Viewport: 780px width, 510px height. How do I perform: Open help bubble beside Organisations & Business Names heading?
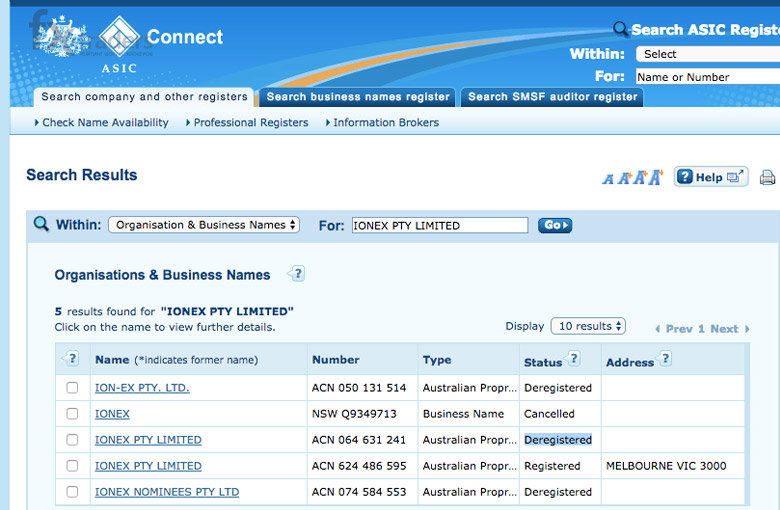coord(296,274)
